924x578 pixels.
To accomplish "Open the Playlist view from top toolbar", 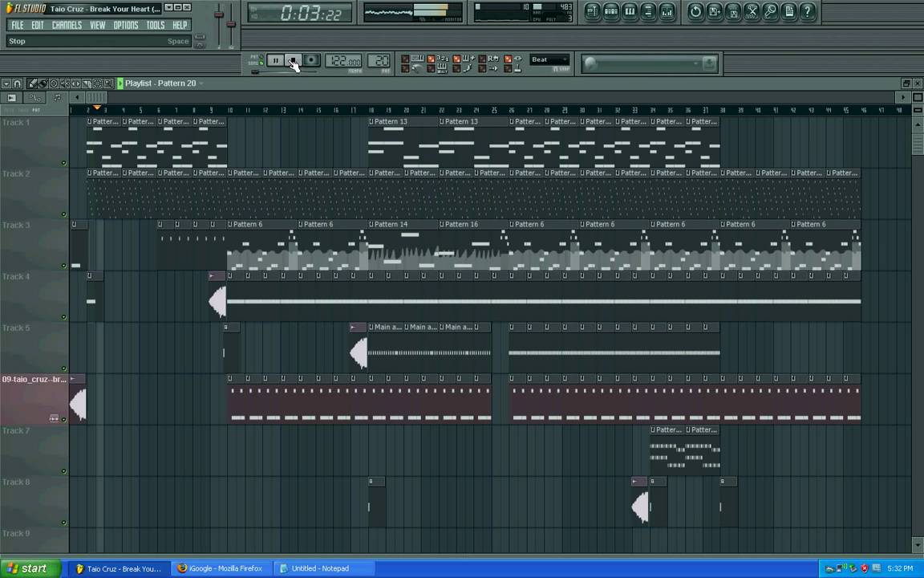I will pos(592,11).
